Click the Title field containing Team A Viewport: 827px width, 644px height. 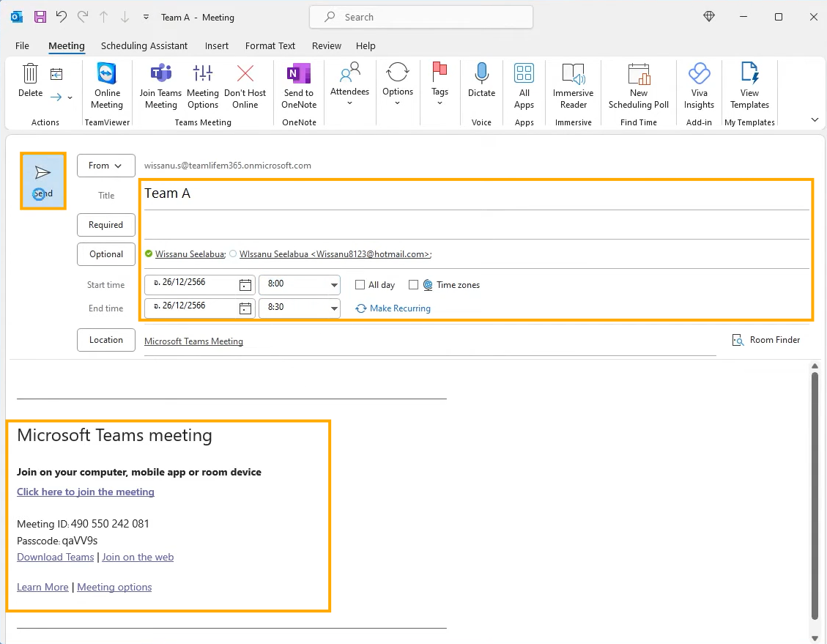pyautogui.click(x=476, y=194)
